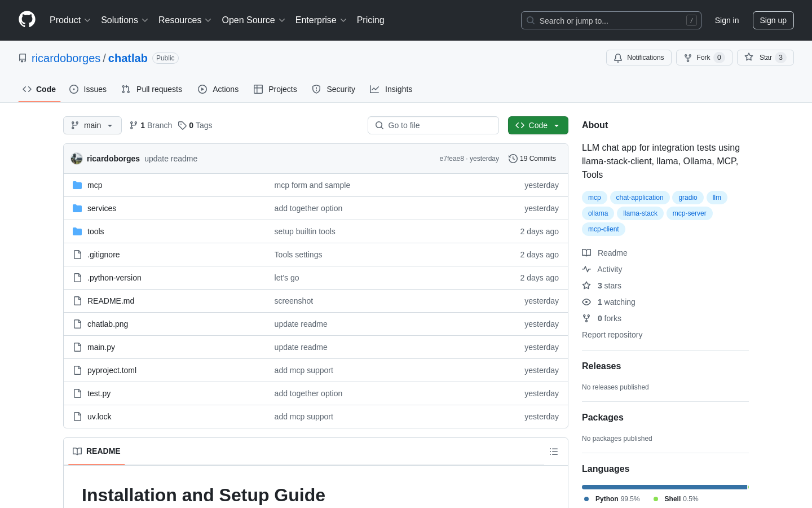Click the tools folder icon
This screenshot has height=508, width=812.
point(77,231)
